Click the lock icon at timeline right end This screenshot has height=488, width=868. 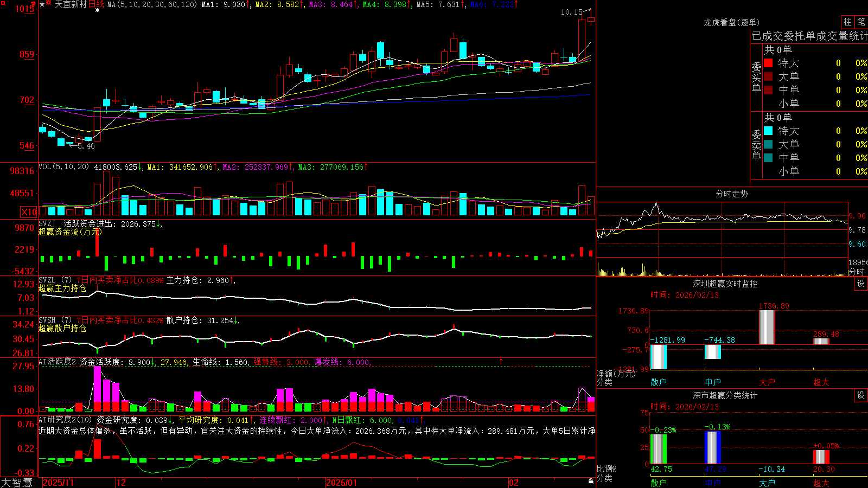591,481
